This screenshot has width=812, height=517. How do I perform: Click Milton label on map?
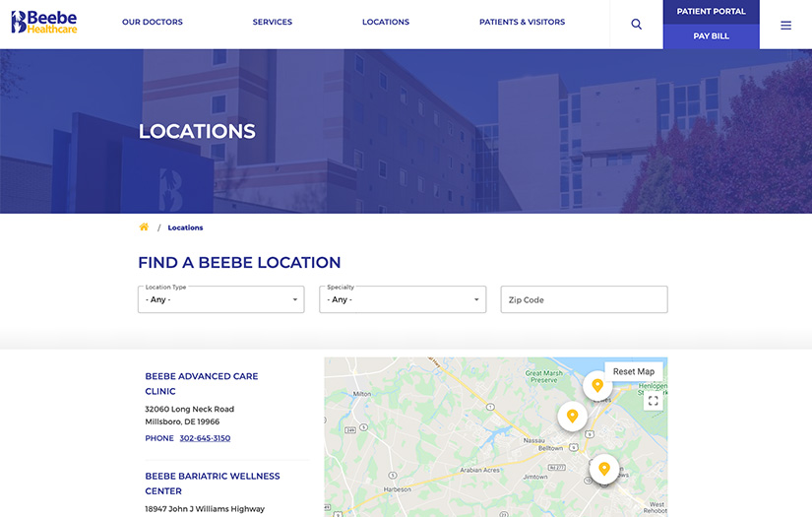tap(362, 394)
